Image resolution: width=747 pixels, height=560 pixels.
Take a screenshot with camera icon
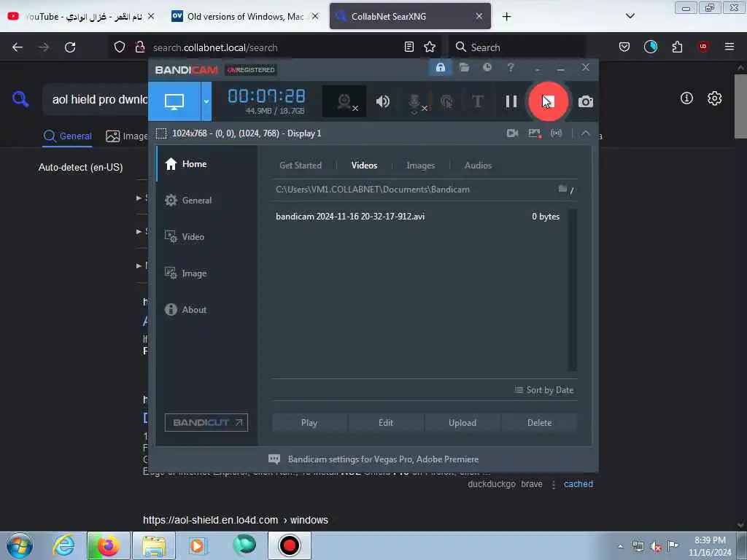(586, 101)
